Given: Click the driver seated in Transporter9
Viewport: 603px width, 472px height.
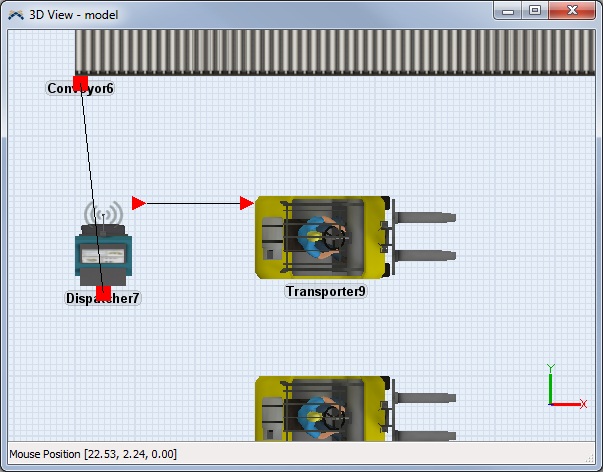Looking at the screenshot, I should pyautogui.click(x=318, y=238).
